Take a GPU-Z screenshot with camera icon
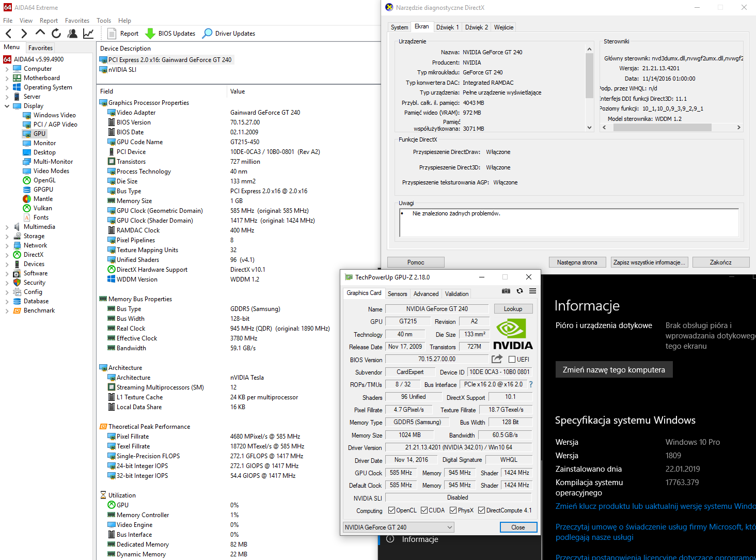The width and height of the screenshot is (756, 560). pyautogui.click(x=506, y=291)
